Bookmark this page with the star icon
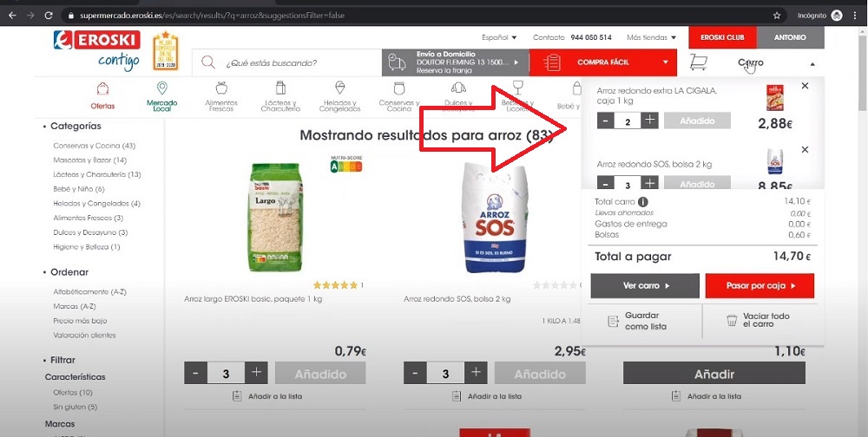868x437 pixels. [x=777, y=16]
